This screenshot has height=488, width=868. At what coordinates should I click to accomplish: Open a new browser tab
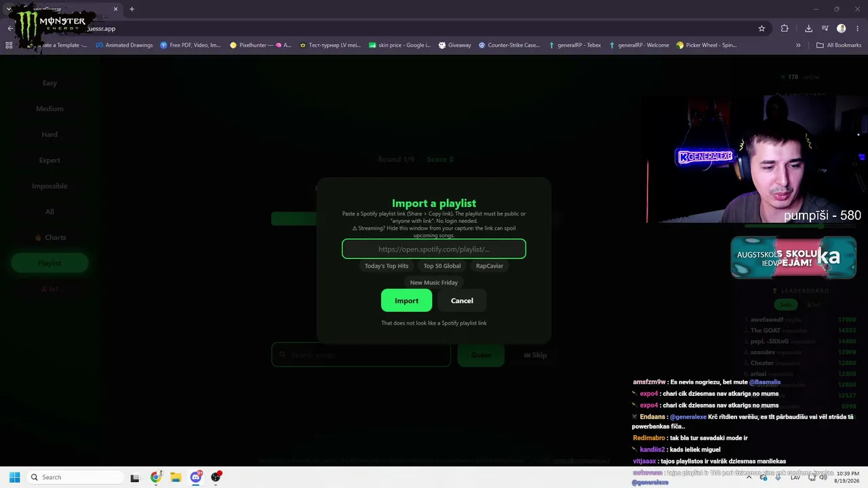coord(132,9)
